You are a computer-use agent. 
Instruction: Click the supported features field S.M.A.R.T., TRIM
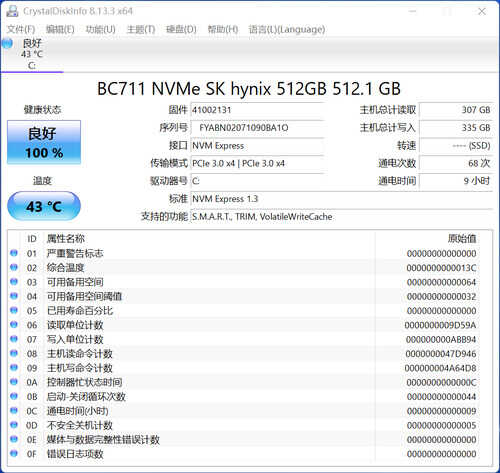coord(342,217)
